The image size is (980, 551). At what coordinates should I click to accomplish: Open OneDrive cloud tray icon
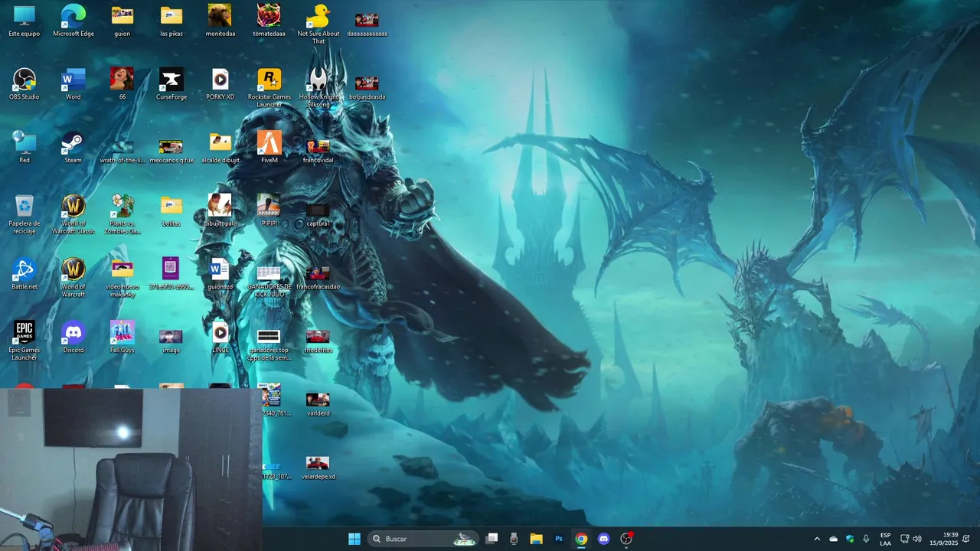pyautogui.click(x=834, y=539)
